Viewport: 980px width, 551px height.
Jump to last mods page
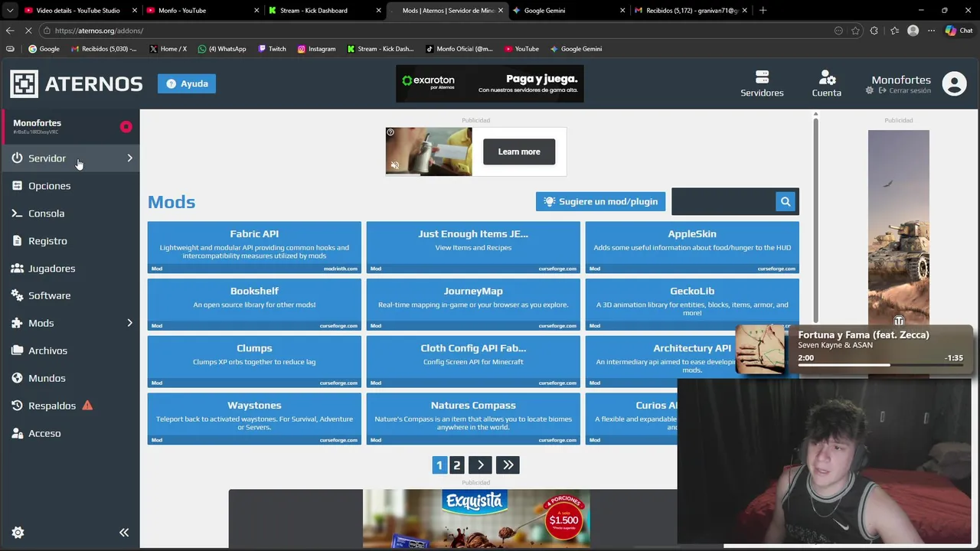coord(508,465)
